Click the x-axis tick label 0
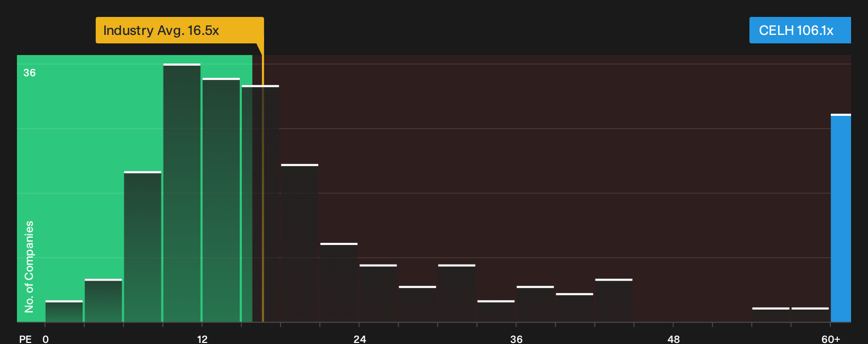The height and width of the screenshot is (344, 868). [x=46, y=339]
